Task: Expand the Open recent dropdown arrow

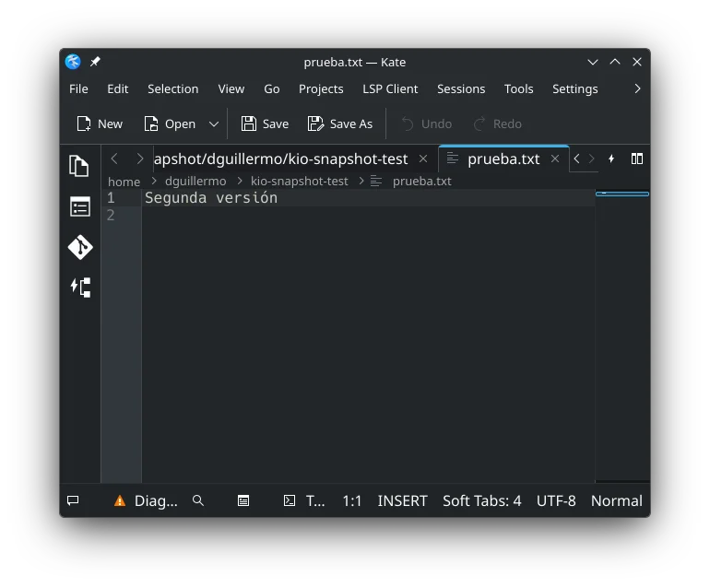Action: click(x=214, y=123)
